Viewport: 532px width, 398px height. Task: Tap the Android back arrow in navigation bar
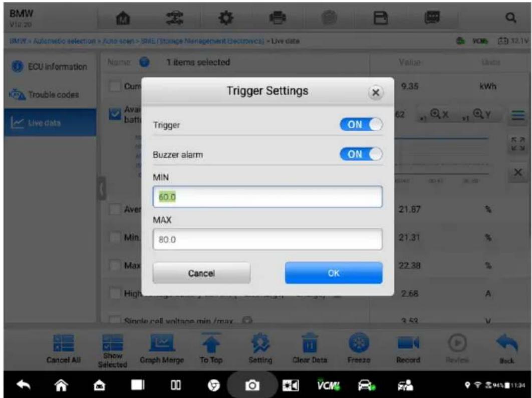[24, 385]
